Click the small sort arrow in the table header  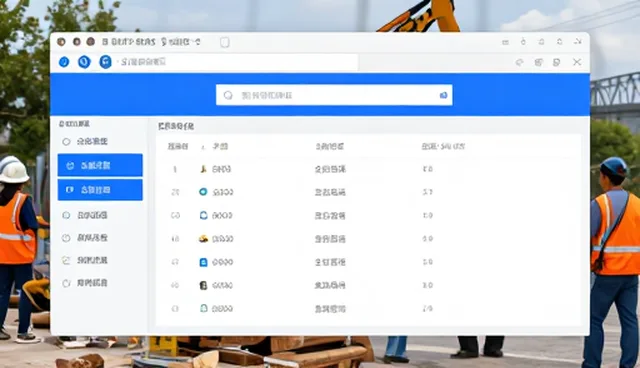(x=203, y=147)
